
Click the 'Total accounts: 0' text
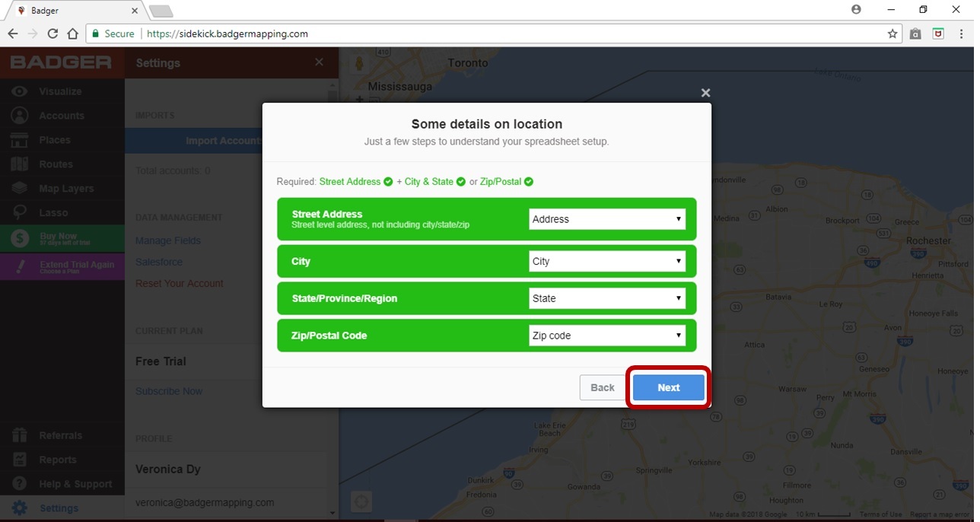pos(173,170)
